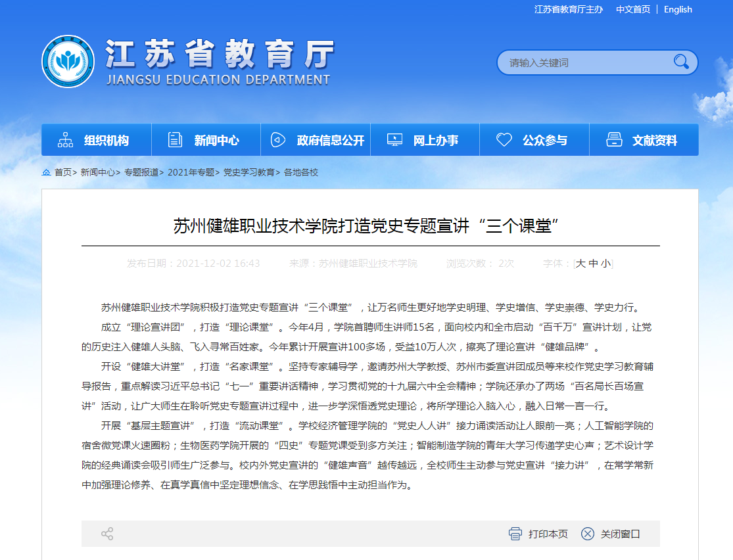Image resolution: width=733 pixels, height=560 pixels.
Task: Open the 政府信息公开 menu
Action: (x=316, y=140)
